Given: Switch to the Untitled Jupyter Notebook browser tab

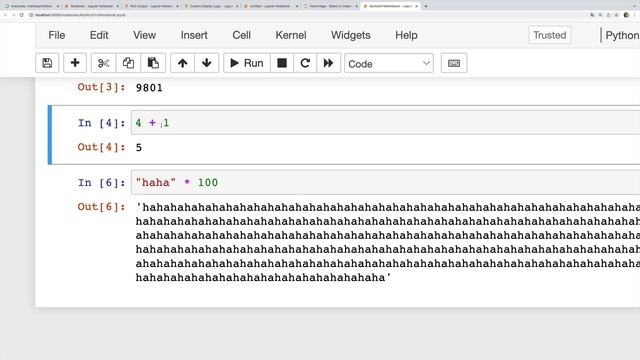Looking at the screenshot, I should 270,6.
